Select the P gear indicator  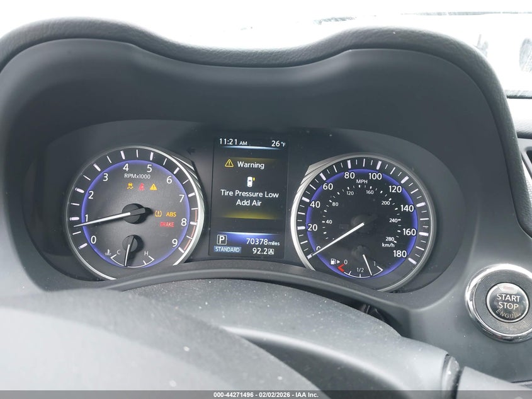pyautogui.click(x=222, y=240)
